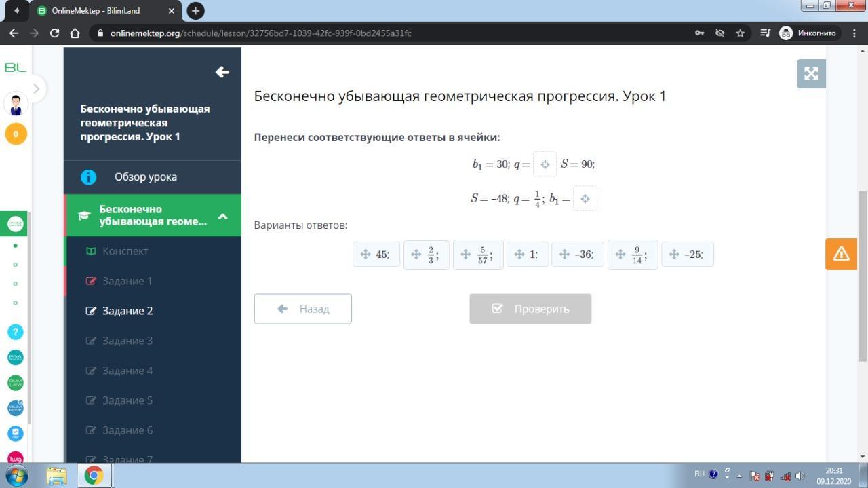Viewport: 868px width, 488px height.
Task: Open the media control playlist icon
Action: (x=765, y=33)
